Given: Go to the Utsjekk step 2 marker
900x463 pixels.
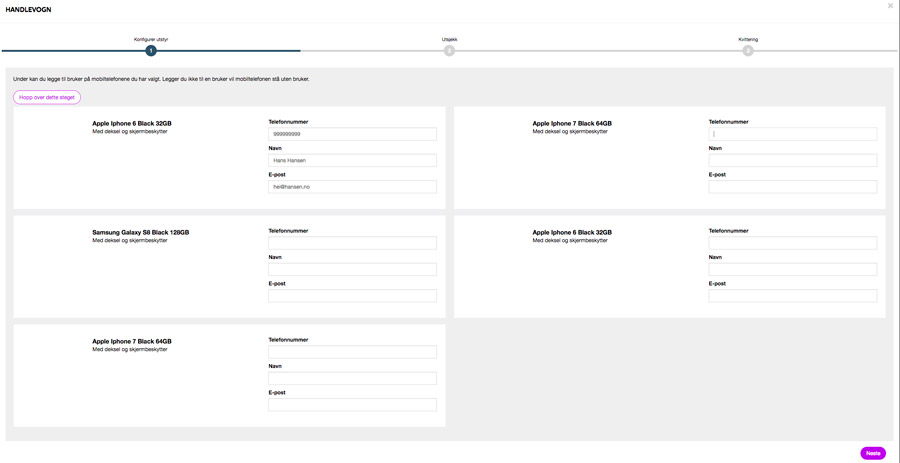Looking at the screenshot, I should click(449, 51).
